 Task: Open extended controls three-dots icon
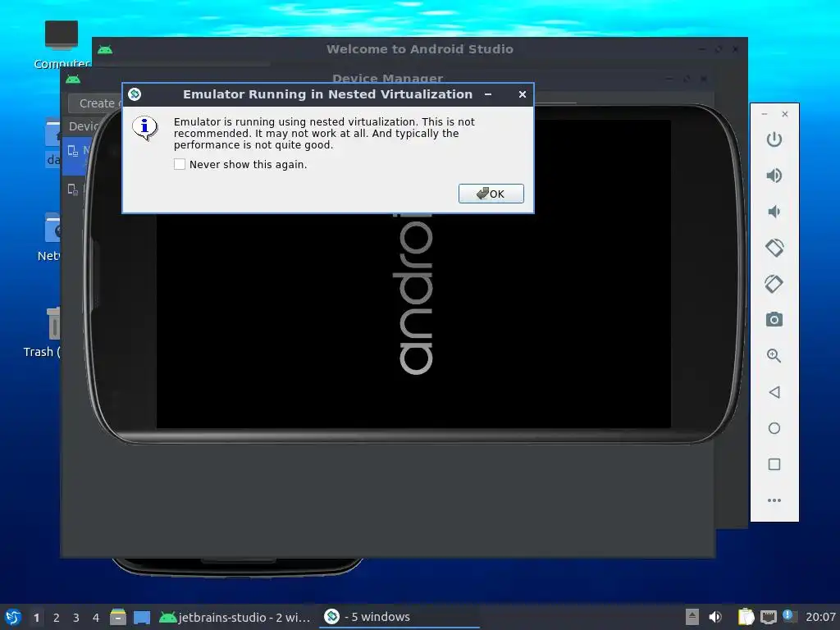coord(774,500)
